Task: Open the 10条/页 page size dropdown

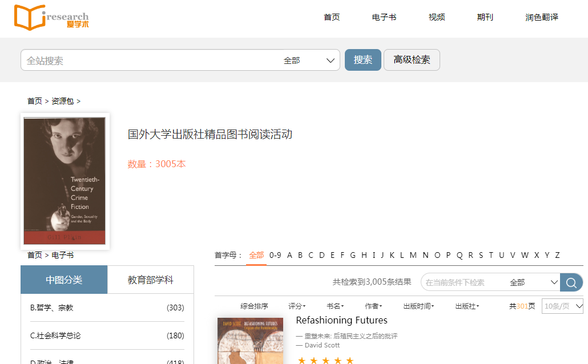Action: [x=562, y=306]
